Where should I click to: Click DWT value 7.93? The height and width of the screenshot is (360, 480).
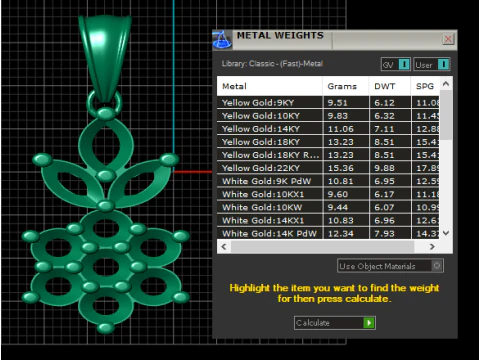[384, 234]
